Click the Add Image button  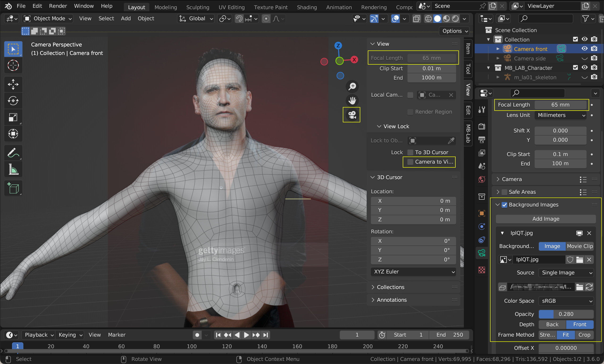pyautogui.click(x=546, y=219)
